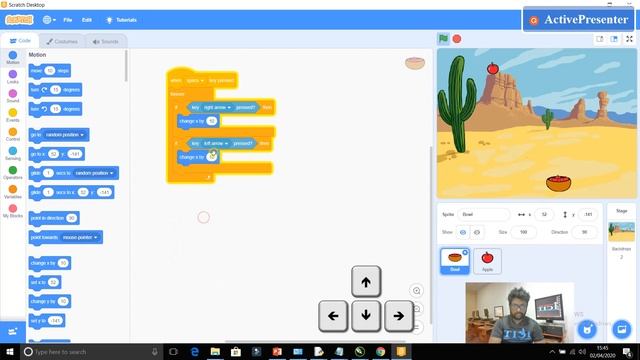640x360 pixels.
Task: Open Microsoft Store from taskbar
Action: pyautogui.click(x=236, y=351)
